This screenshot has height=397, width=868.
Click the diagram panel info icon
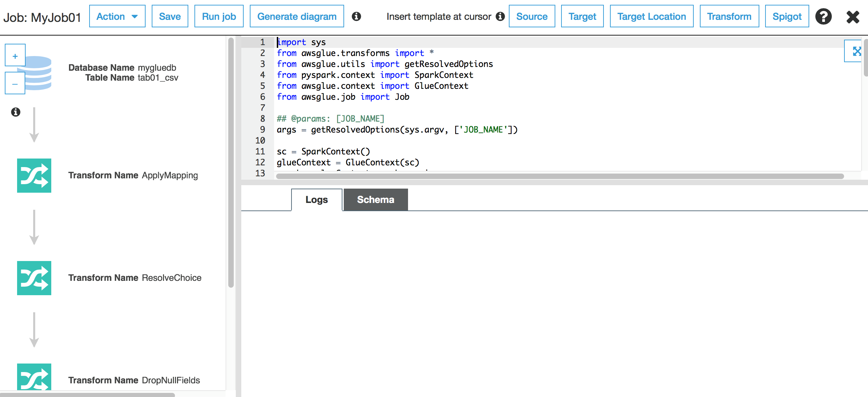pos(16,112)
